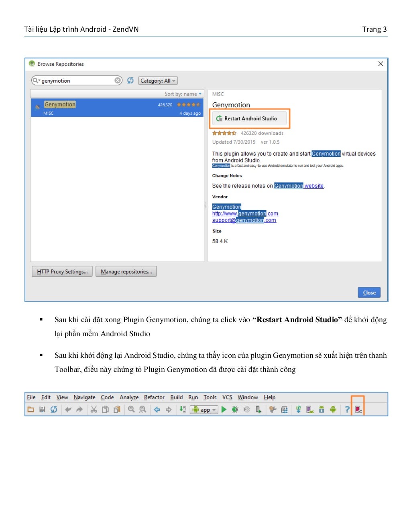Click in the genymotion search field
This screenshot has height=532, width=411.
pos(76,81)
